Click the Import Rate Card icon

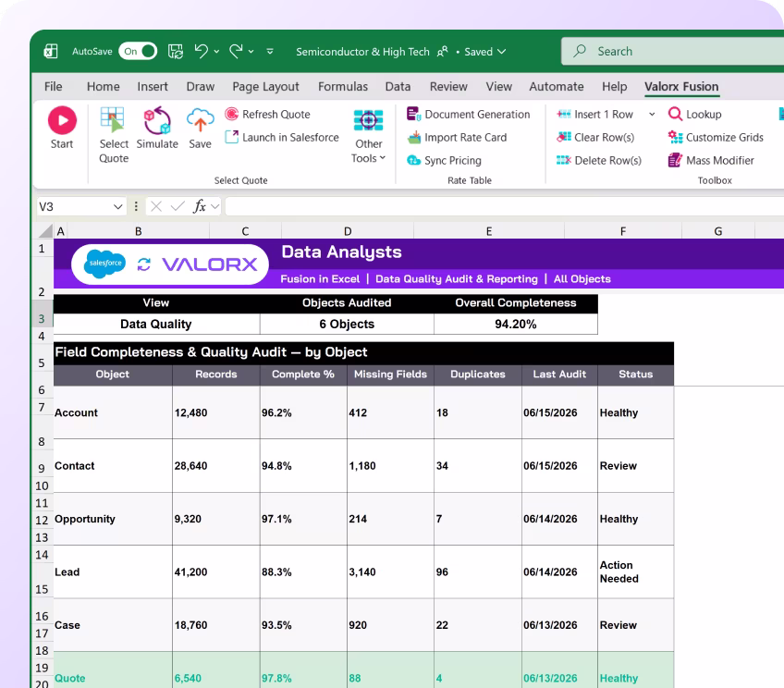[x=414, y=137]
